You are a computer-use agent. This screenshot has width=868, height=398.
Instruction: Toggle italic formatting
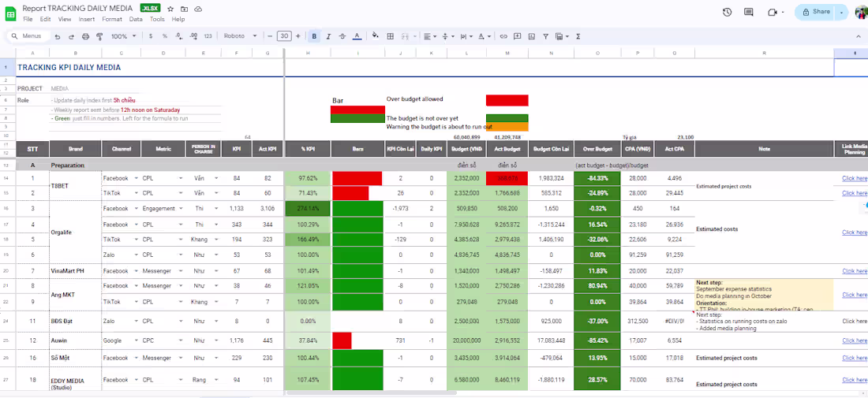(x=329, y=36)
